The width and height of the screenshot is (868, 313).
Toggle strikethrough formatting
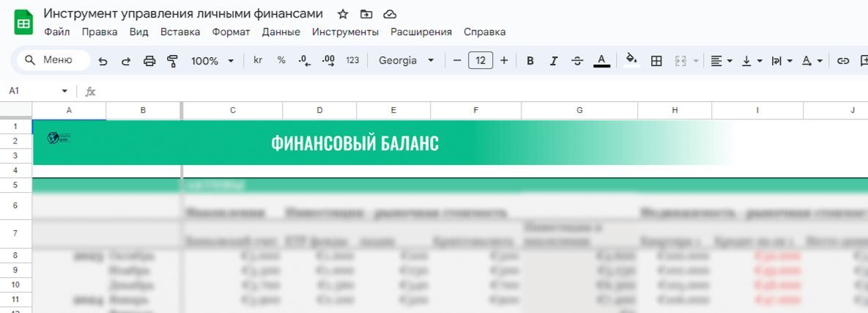(577, 61)
